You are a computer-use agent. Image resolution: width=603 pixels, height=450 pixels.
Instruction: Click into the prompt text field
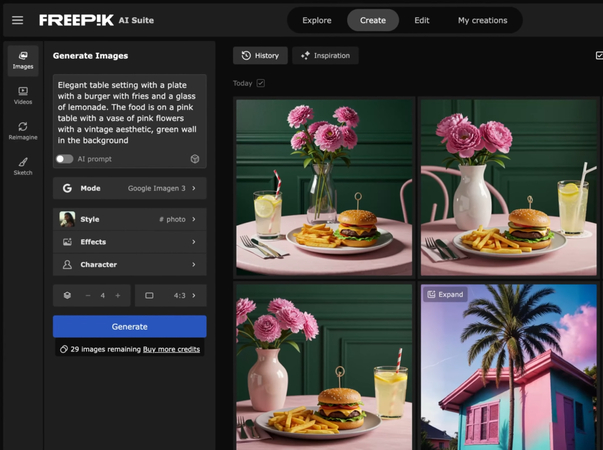pos(130,113)
